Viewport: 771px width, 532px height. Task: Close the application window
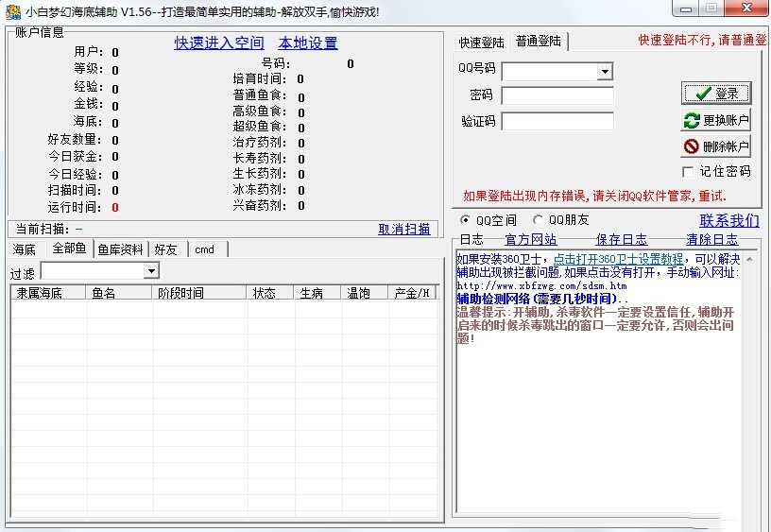(x=746, y=9)
